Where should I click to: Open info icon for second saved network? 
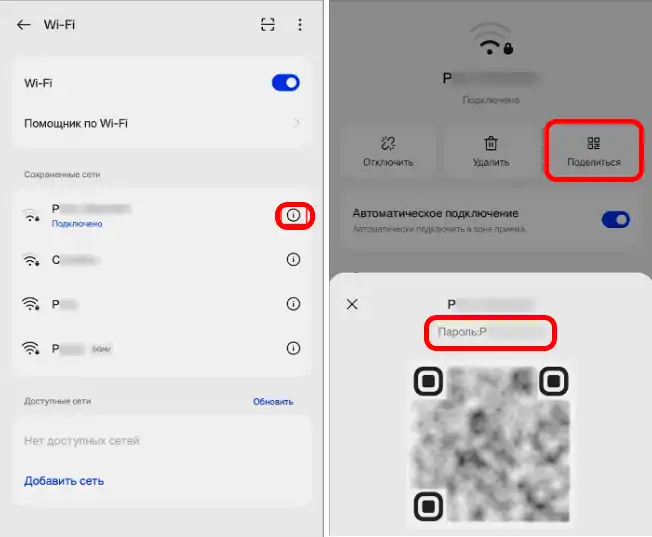pyautogui.click(x=293, y=259)
